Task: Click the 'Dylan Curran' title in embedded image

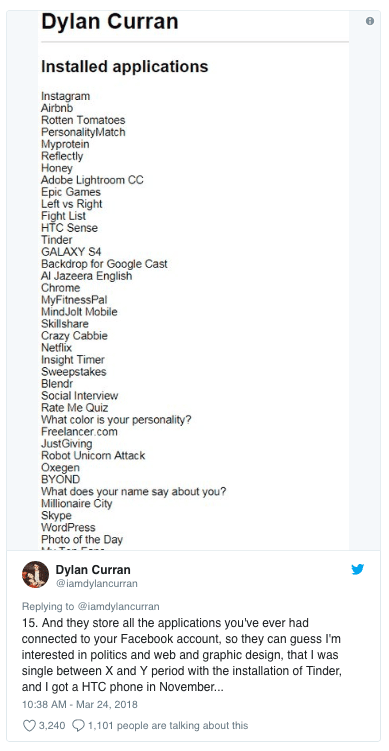Action: 110,22
